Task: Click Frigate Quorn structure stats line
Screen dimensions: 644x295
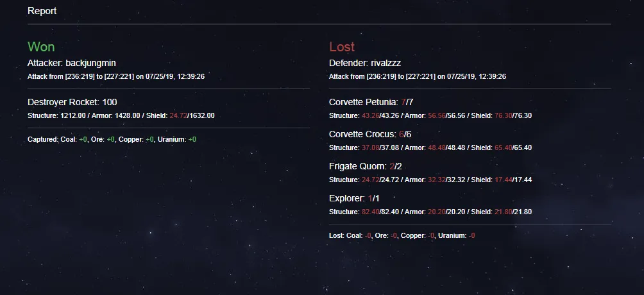Action: point(430,180)
